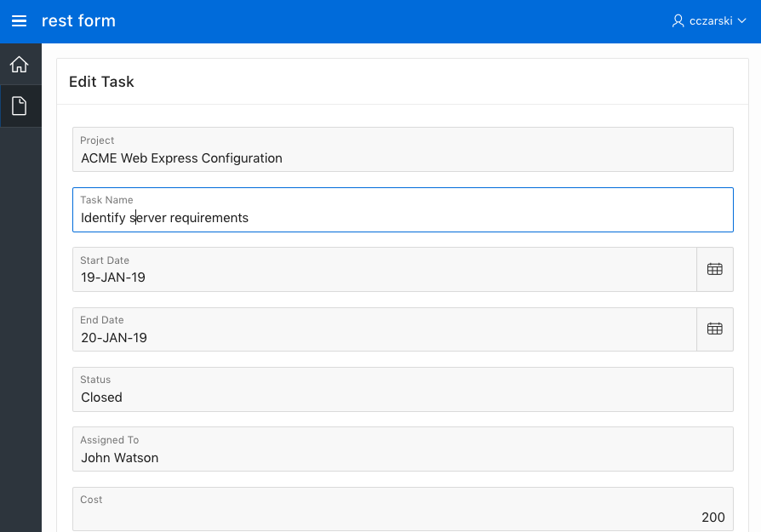Select the Project field

403,158
